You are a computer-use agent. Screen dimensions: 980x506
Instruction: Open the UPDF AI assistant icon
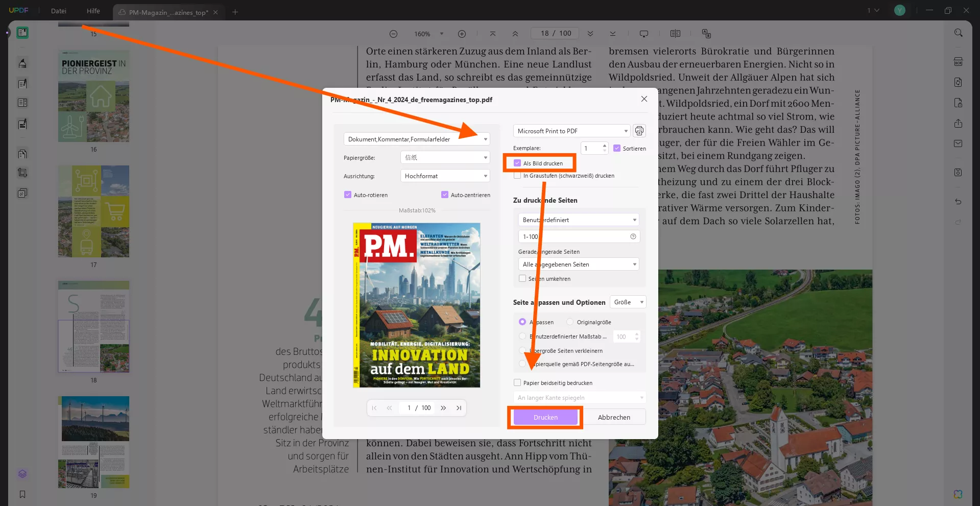tap(958, 494)
